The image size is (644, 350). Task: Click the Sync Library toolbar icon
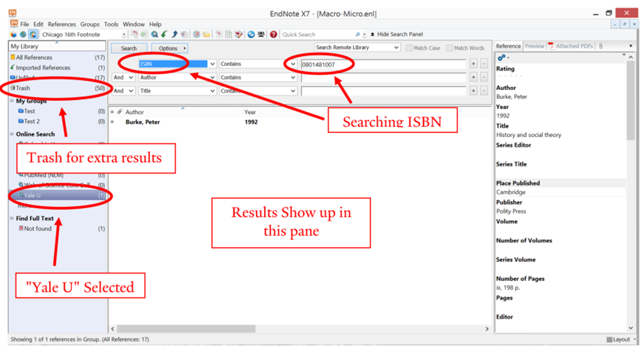[251, 35]
